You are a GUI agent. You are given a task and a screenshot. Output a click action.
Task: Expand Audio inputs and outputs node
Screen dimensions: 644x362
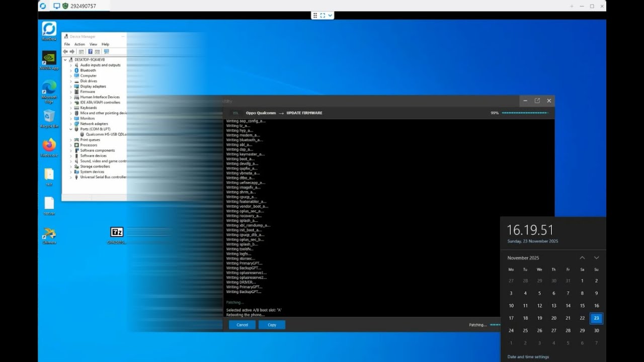coord(71,65)
